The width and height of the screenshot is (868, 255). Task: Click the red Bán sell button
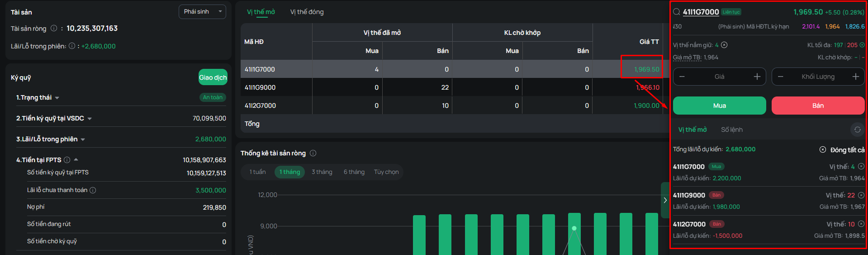point(818,106)
